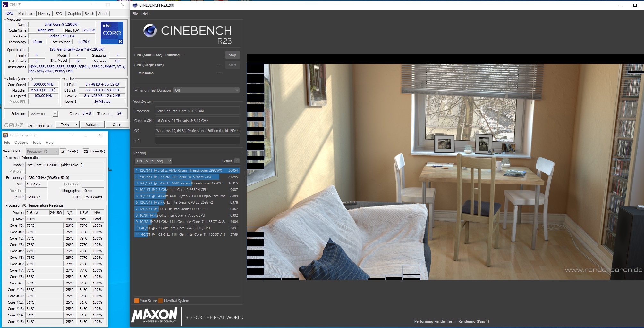This screenshot has height=328, width=644.
Task: Open the Minimum Test Duration dropdown
Action: click(x=206, y=90)
